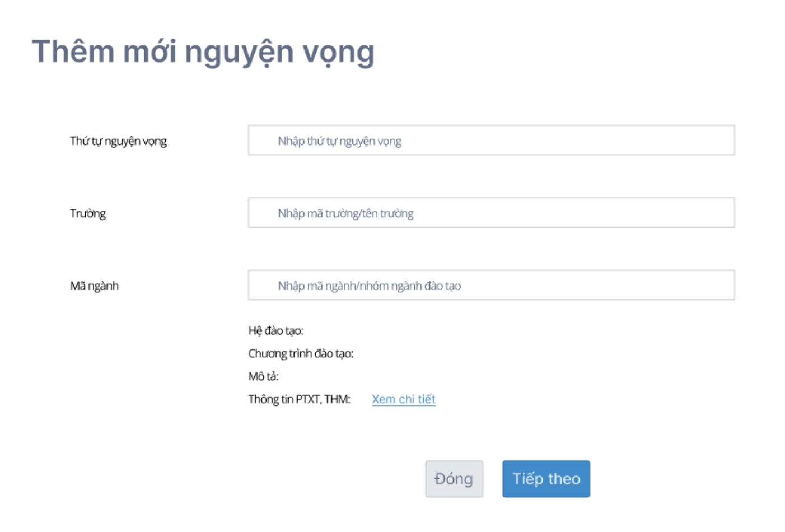785x532 pixels.
Task: Click the 'Thứ tự nguyện vọng' input field
Action: tap(491, 141)
